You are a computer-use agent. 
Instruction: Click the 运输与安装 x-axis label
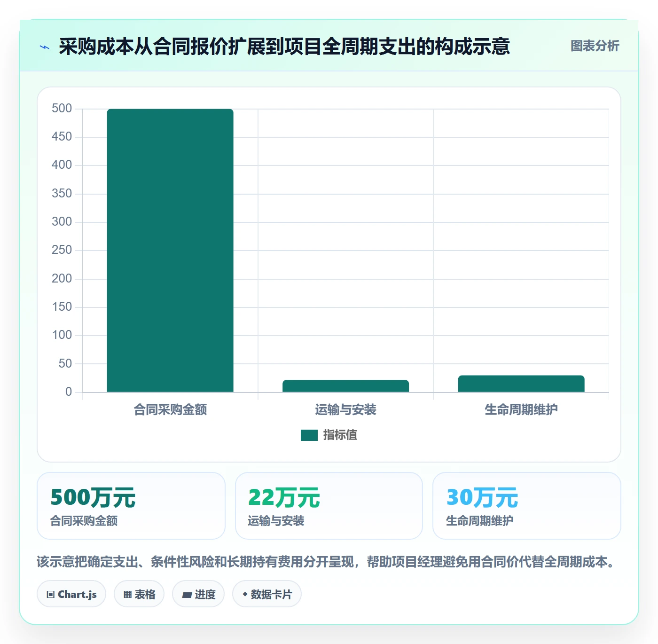pos(345,410)
